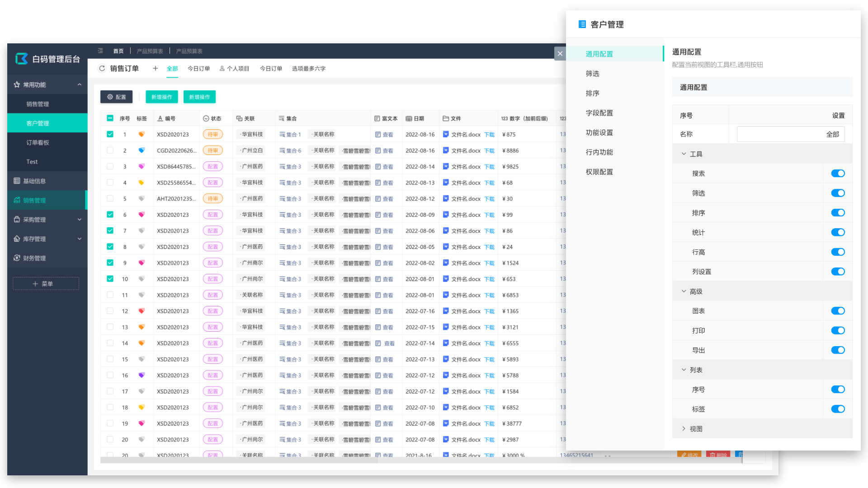
Task: Click the 富文本 column header icon
Action: [377, 118]
